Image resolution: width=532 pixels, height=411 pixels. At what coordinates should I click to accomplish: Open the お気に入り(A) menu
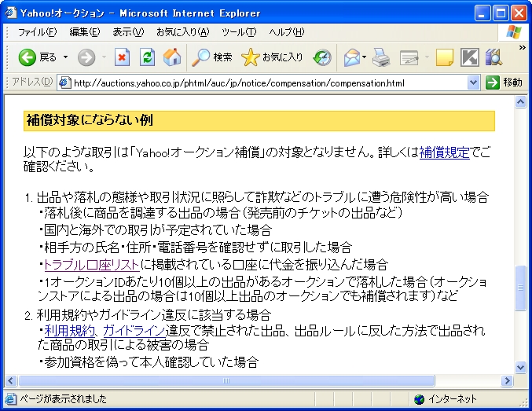183,32
